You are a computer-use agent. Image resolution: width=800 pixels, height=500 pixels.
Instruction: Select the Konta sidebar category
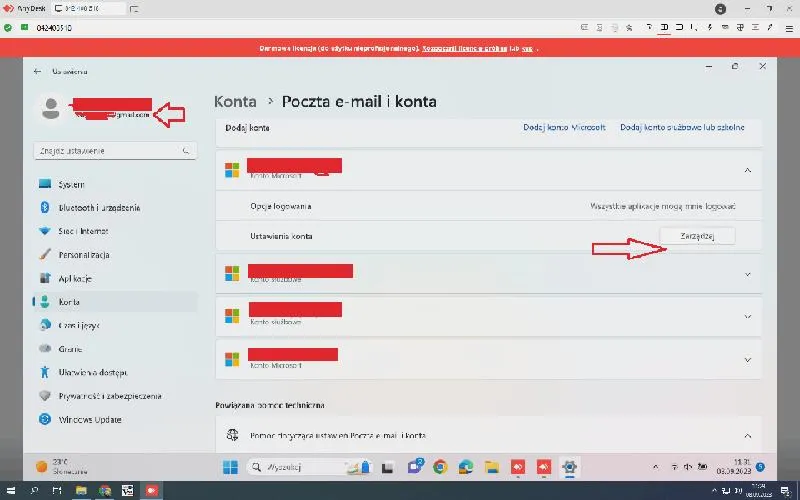tap(115, 302)
